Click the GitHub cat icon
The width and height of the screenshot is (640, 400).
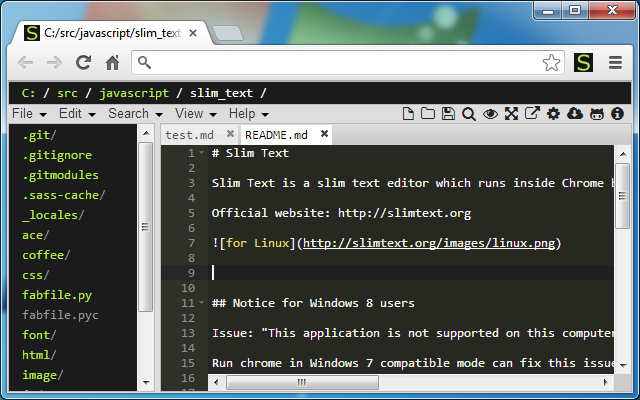[597, 114]
